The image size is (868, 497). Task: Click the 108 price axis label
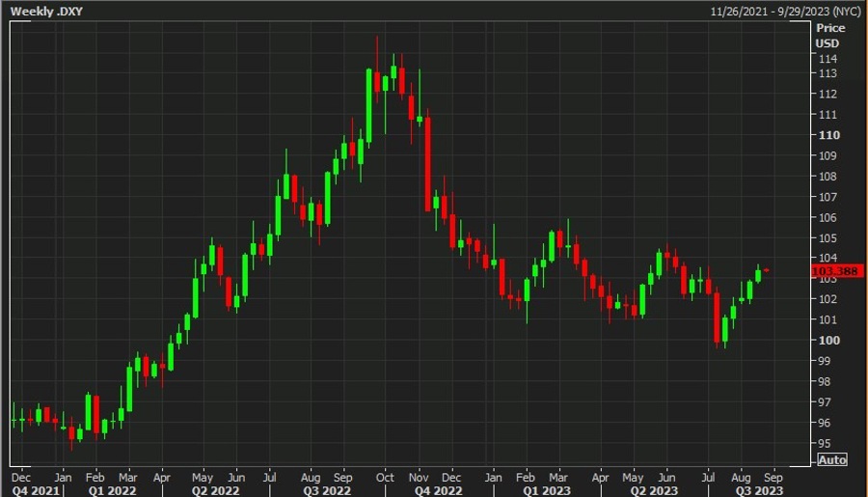point(828,177)
